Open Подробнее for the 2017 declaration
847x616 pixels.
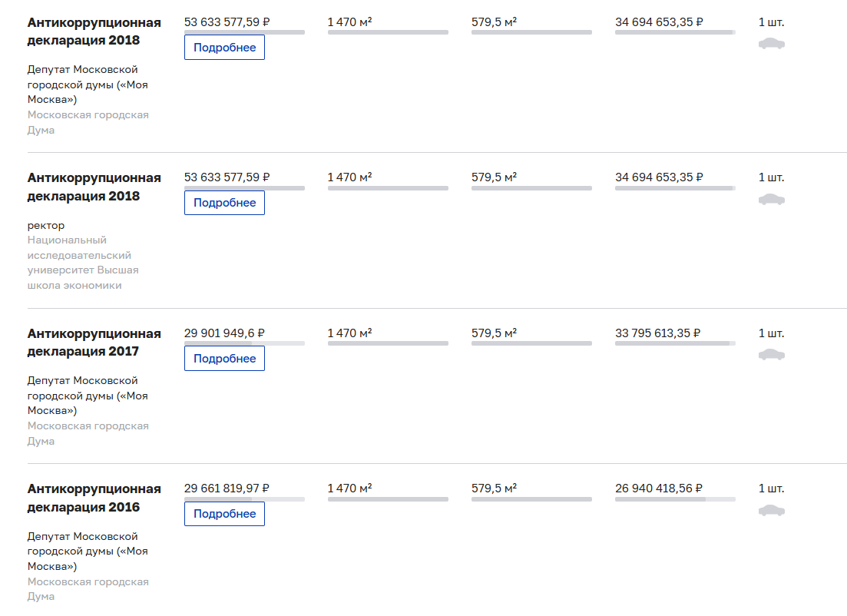pyautogui.click(x=224, y=359)
